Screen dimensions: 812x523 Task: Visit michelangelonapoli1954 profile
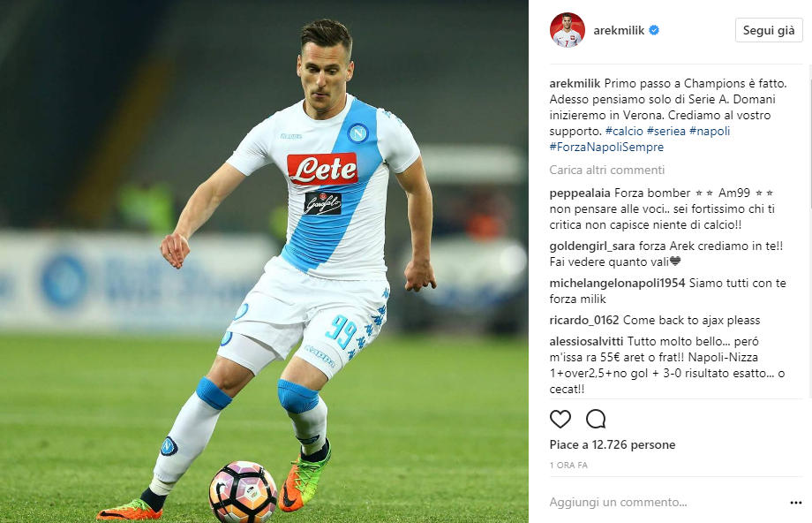(x=617, y=283)
